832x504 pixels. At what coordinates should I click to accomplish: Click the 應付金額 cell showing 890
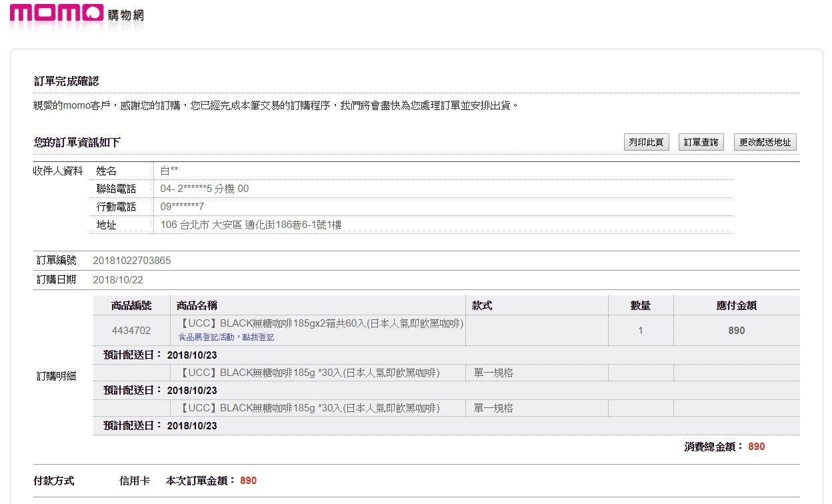point(737,331)
